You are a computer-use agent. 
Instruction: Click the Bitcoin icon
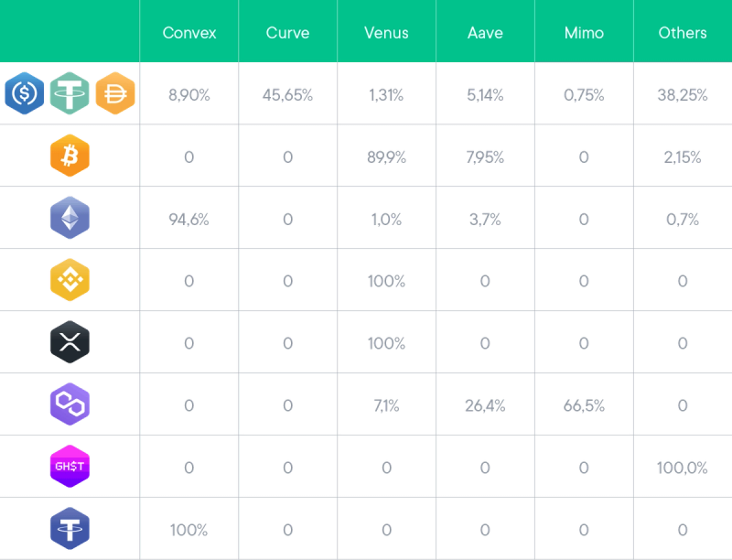pyautogui.click(x=70, y=156)
